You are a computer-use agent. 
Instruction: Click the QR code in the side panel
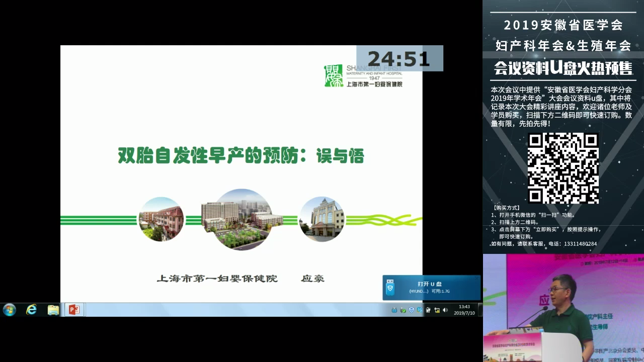563,168
